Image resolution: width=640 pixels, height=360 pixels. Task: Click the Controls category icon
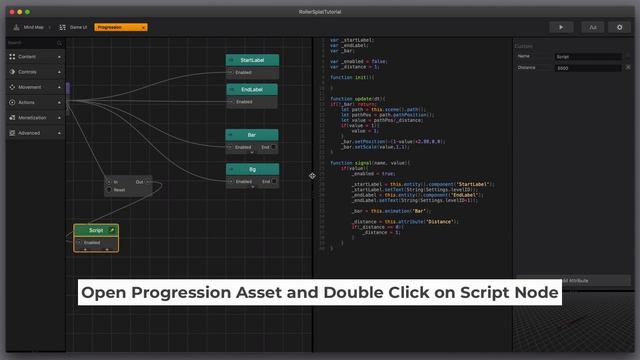tap(12, 72)
